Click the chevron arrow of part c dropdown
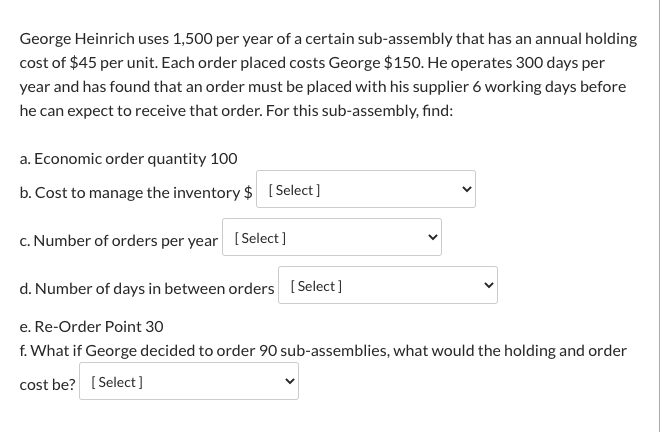The image size is (661, 432). coord(433,237)
